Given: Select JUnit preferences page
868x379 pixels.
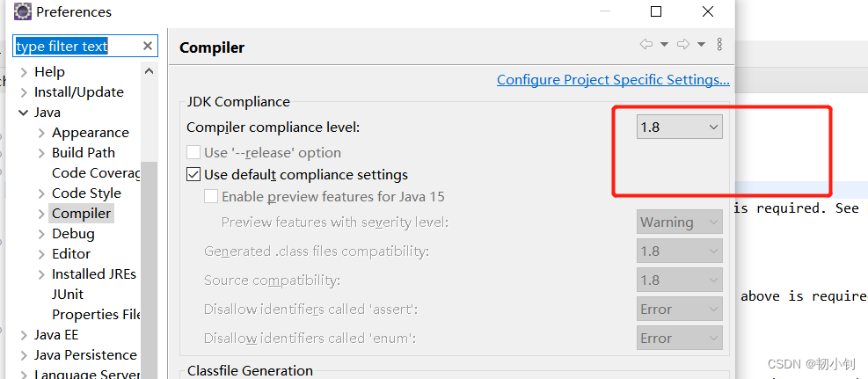Looking at the screenshot, I should tap(68, 295).
